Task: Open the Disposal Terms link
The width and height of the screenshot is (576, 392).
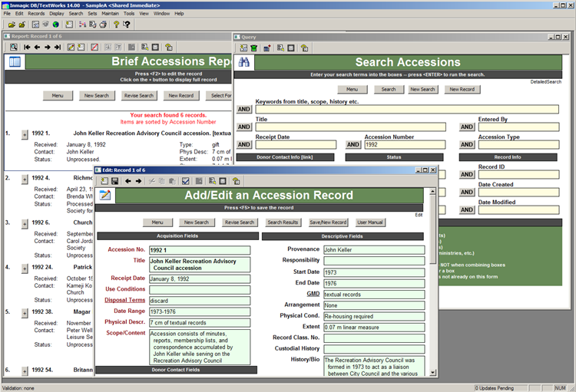Action: coord(125,300)
